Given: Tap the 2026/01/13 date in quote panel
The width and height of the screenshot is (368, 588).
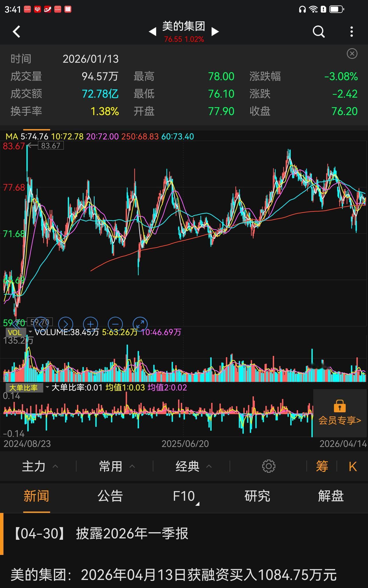Looking at the screenshot, I should click(x=91, y=59).
